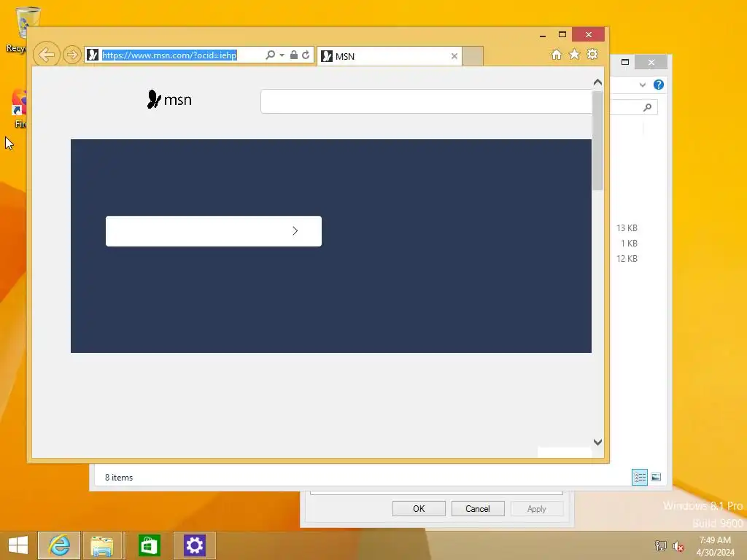
Task: Click the white arrow button on the banner
Action: [214, 231]
